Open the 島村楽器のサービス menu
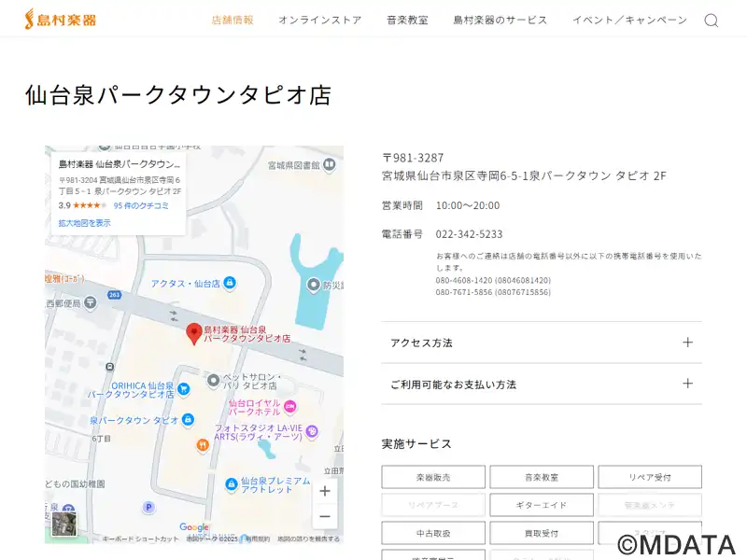This screenshot has height=560, width=747. tap(500, 20)
